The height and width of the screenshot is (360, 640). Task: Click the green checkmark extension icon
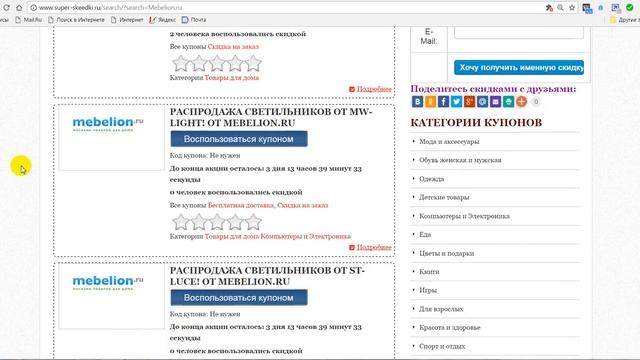point(630,8)
